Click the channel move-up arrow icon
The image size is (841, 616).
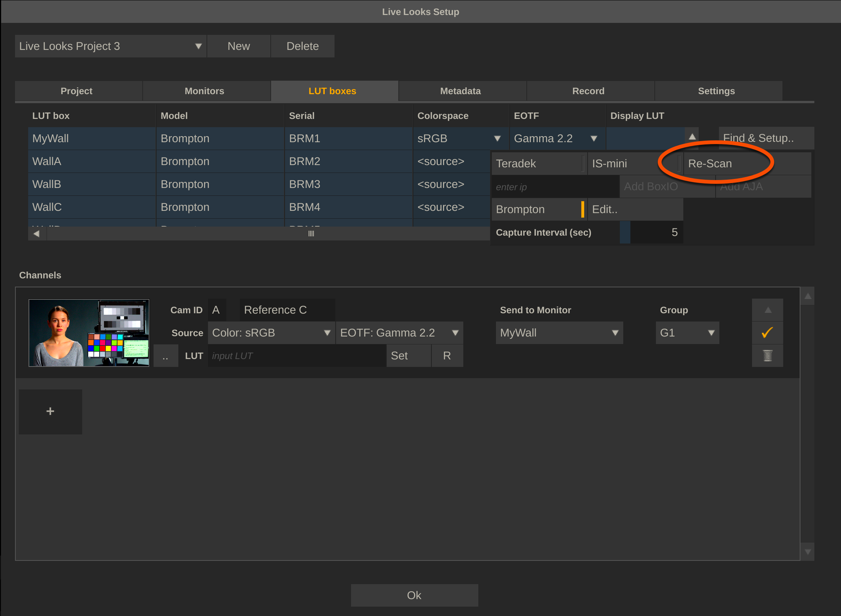[768, 310]
